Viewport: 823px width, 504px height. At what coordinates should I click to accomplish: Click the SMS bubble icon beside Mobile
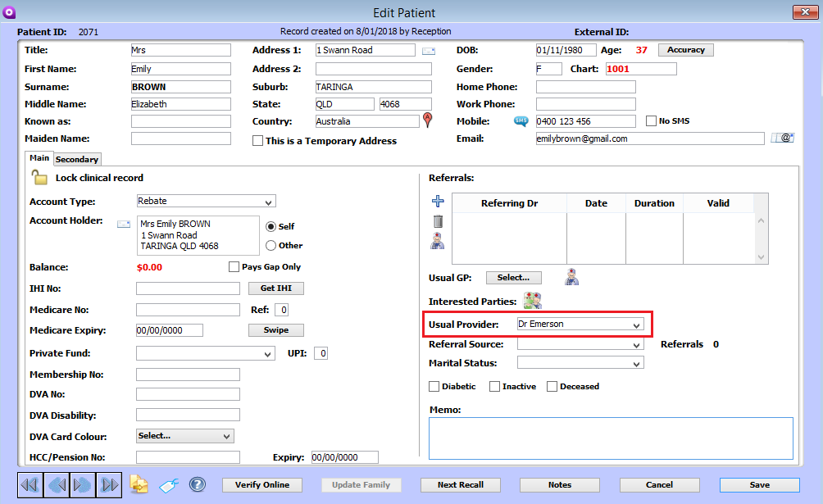click(521, 121)
